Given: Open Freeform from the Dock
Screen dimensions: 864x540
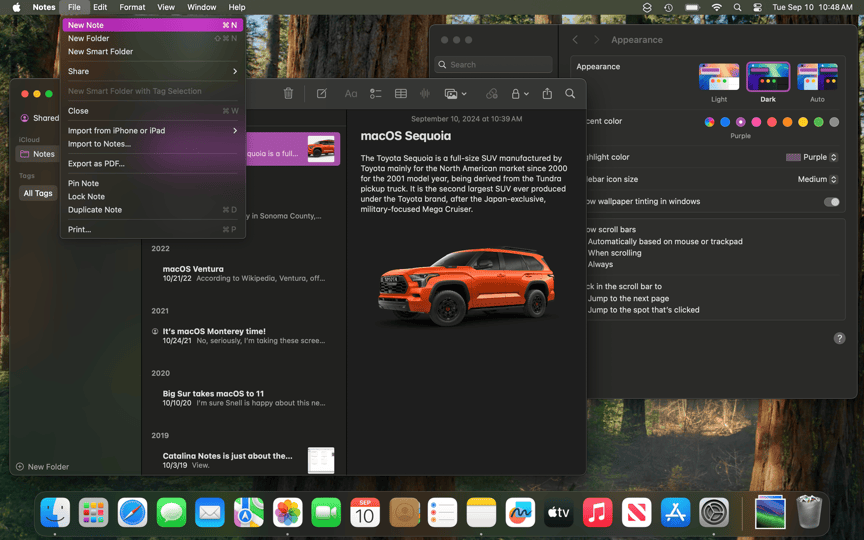Looking at the screenshot, I should coord(520,512).
